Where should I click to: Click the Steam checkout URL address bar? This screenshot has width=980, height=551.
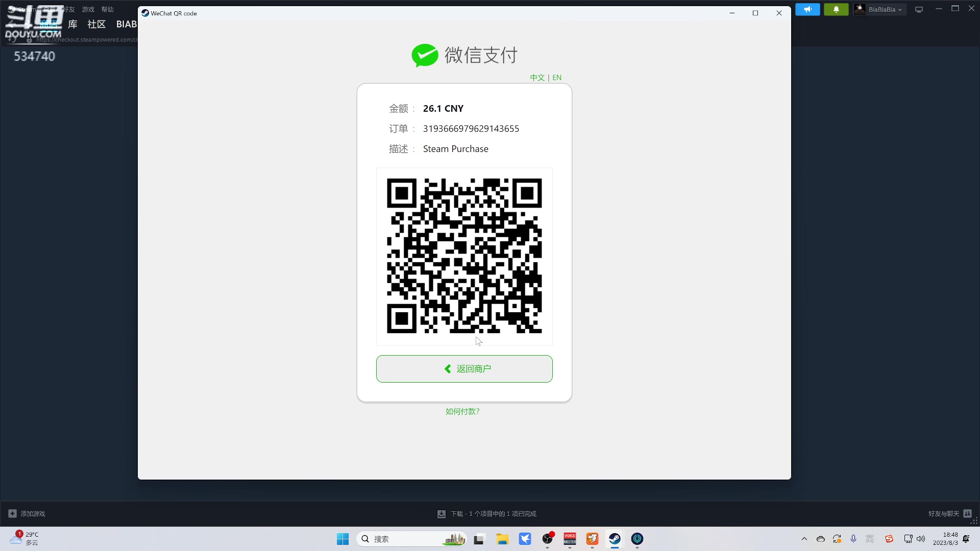[86, 39]
